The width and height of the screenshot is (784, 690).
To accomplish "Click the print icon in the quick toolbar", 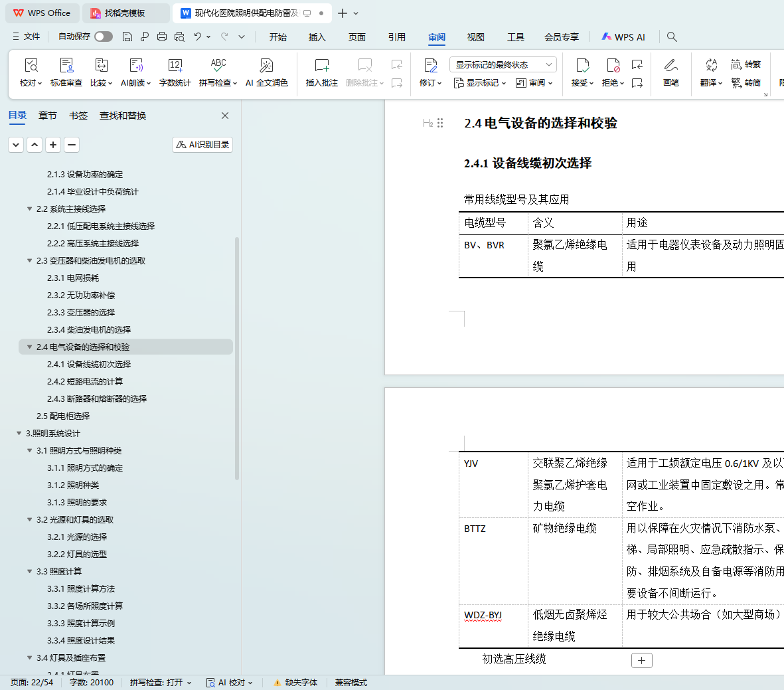I will [x=162, y=37].
